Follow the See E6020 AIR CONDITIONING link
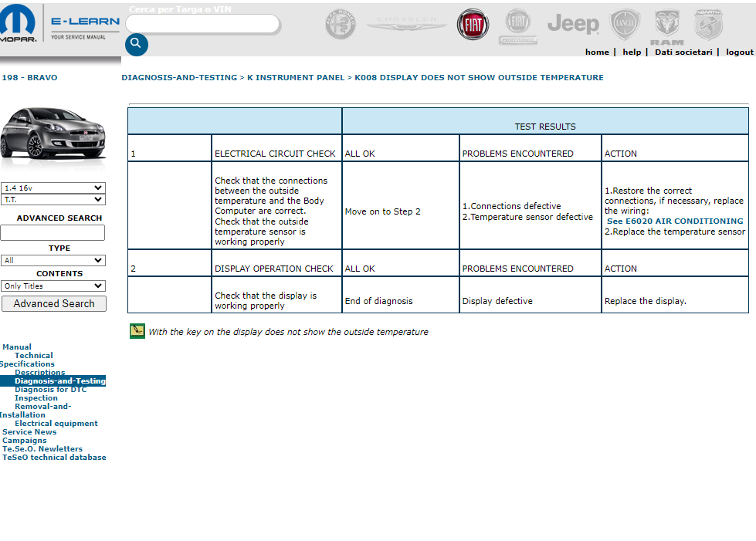This screenshot has height=541, width=756. (675, 221)
